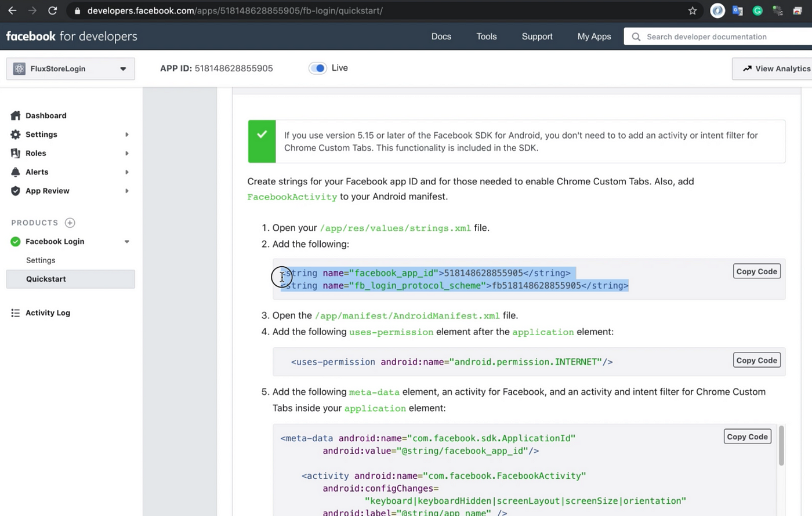Image resolution: width=812 pixels, height=516 pixels.
Task: Open the FluxStoreLogin app selector dropdown
Action: (71, 68)
